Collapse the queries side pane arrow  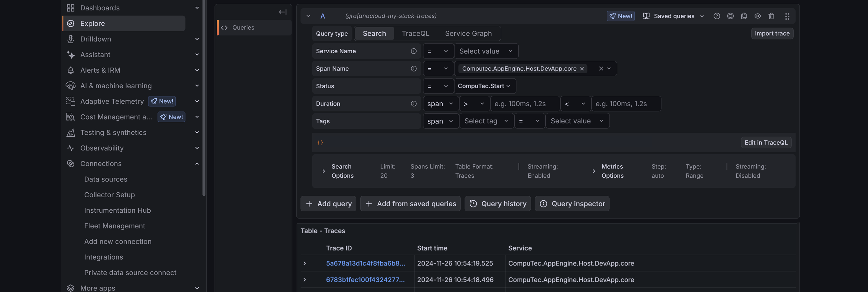(283, 12)
